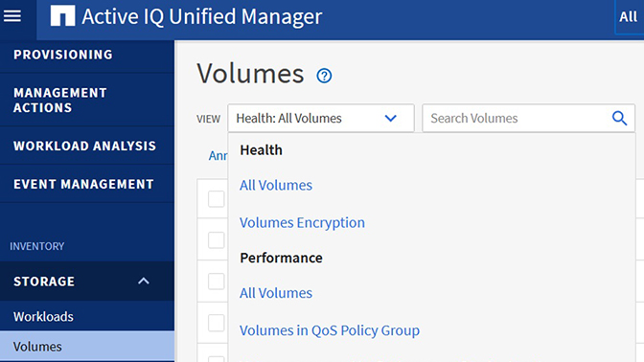Select Volumes in QoS Policy Group view
644x362 pixels.
pos(330,330)
